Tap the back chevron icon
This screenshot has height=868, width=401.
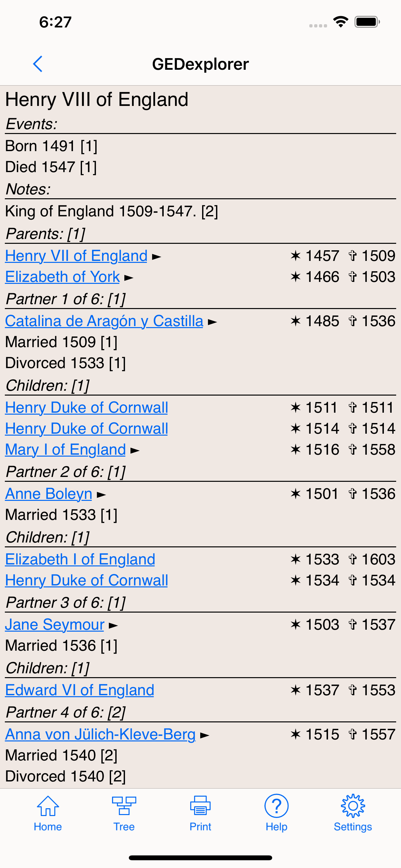[38, 64]
